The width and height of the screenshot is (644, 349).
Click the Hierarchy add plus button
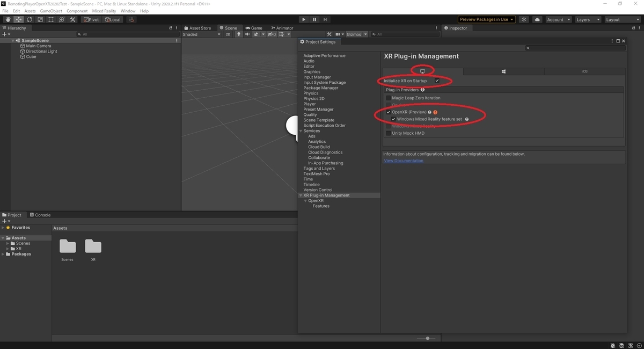(x=5, y=34)
